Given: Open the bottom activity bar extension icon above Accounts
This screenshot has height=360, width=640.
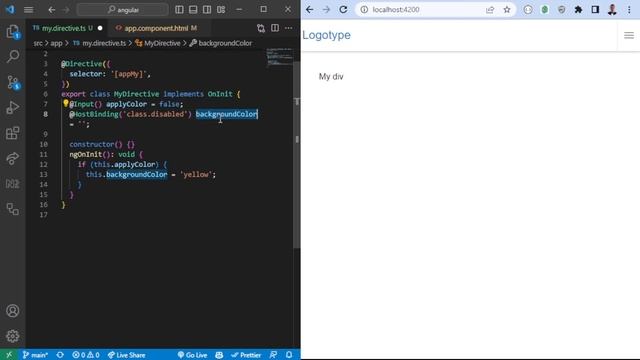Looking at the screenshot, I should pyautogui.click(x=13, y=209).
